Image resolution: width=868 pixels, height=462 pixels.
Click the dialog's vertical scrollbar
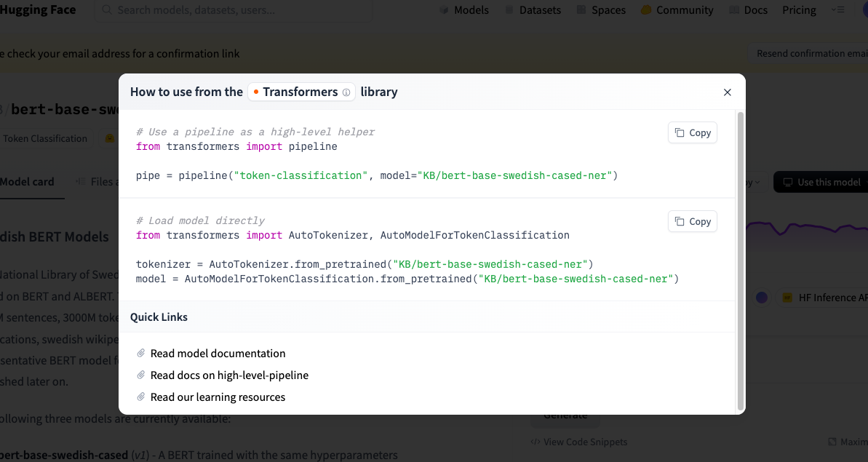point(740,261)
